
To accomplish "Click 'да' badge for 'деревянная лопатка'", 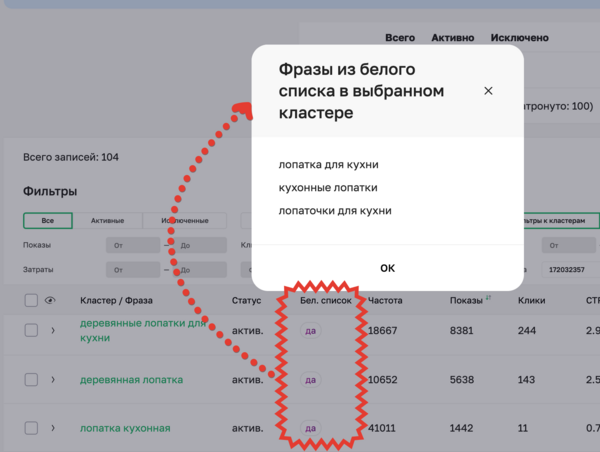I will click(x=310, y=380).
